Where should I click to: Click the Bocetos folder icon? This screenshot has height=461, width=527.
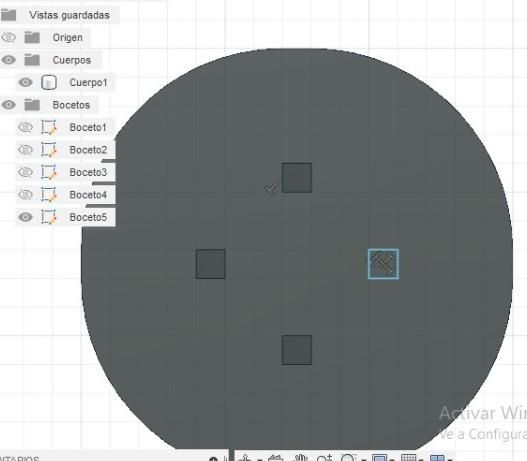(32, 105)
